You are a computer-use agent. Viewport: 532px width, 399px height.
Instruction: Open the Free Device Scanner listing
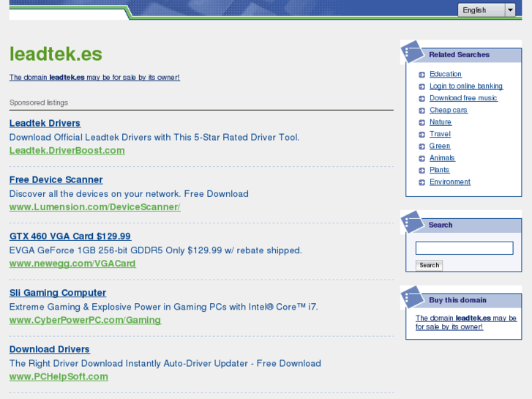(56, 180)
